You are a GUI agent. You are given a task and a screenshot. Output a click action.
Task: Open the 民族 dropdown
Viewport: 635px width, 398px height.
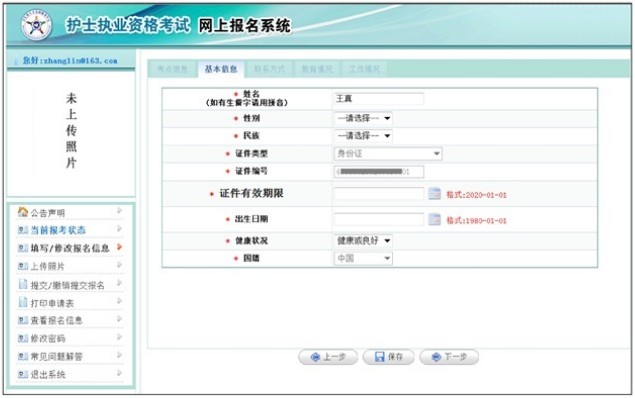point(363,136)
